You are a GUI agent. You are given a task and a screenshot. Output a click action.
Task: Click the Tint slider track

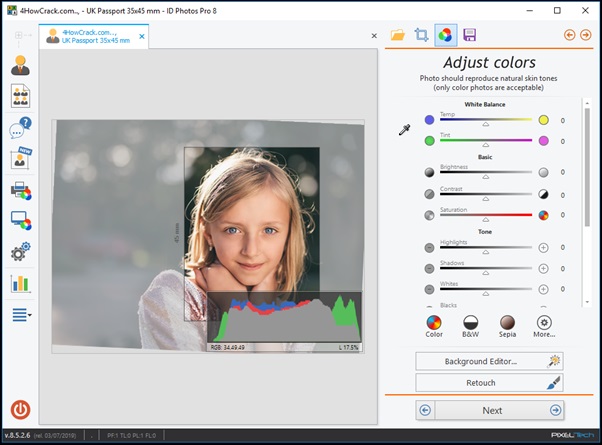coord(486,140)
